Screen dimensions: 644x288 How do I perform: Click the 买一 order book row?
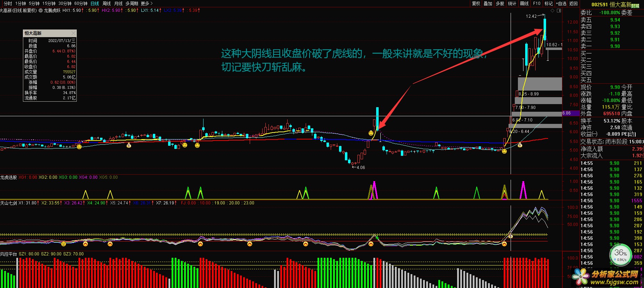pos(612,53)
